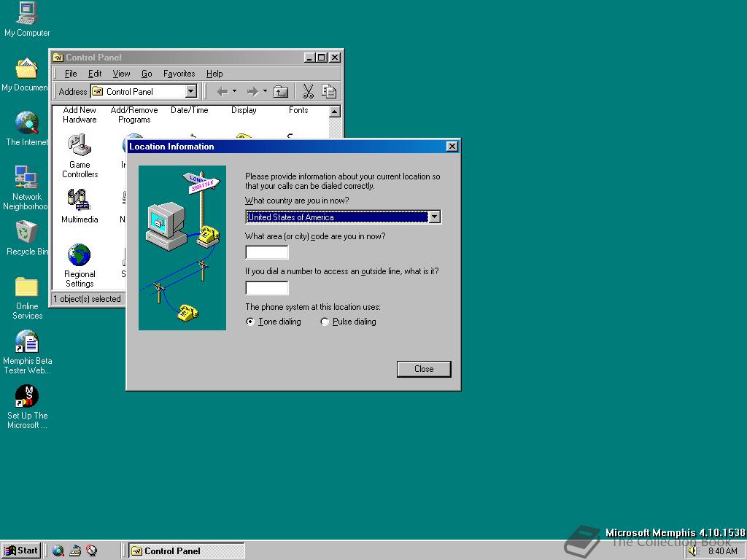Click the Cut scissors toolbar icon

click(x=308, y=91)
